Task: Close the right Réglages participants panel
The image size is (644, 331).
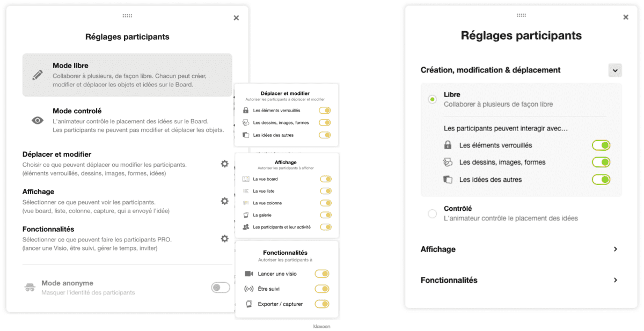Action: pos(625,17)
